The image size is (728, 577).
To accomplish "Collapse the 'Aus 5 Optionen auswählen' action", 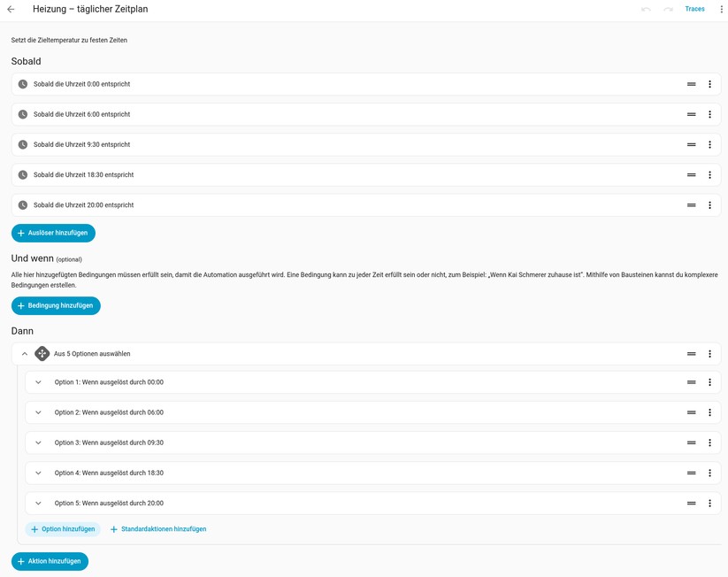I will pyautogui.click(x=25, y=353).
